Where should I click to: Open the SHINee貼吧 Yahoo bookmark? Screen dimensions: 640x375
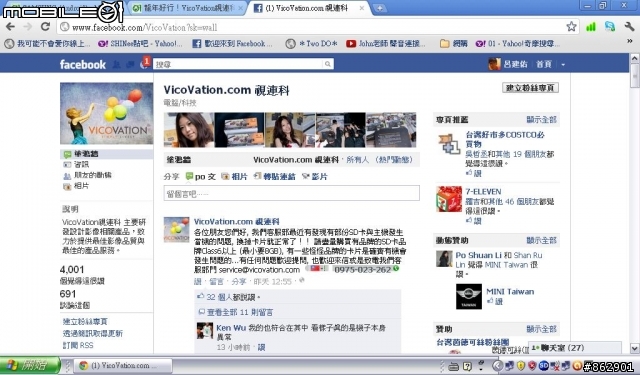coord(140,43)
